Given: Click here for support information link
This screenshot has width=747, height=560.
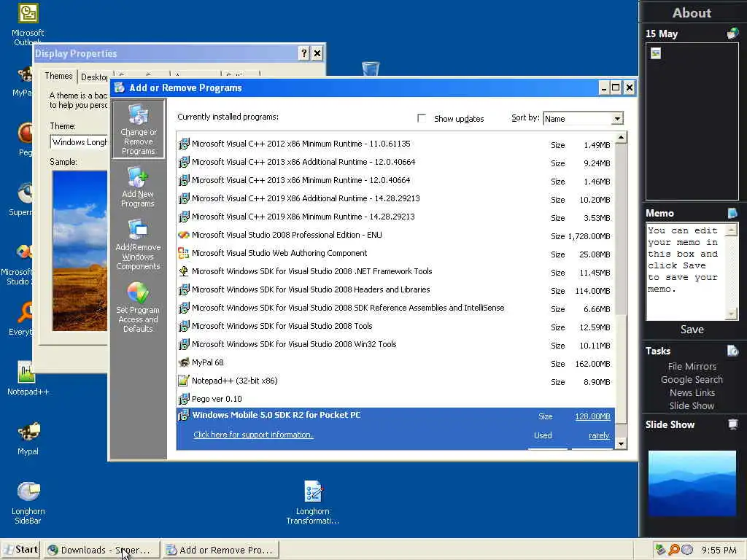Looking at the screenshot, I should pos(253,435).
